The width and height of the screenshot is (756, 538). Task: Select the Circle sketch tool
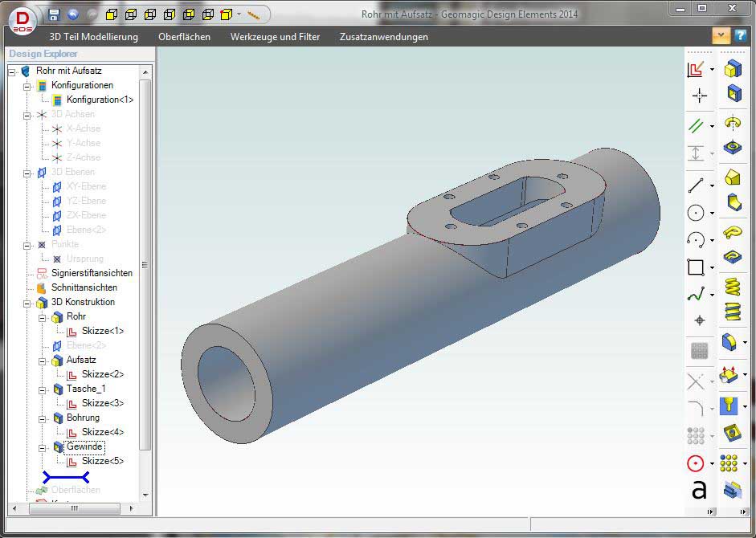(697, 212)
